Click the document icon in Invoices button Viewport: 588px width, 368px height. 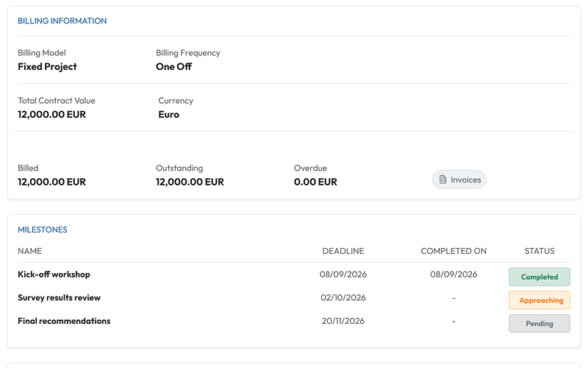443,180
